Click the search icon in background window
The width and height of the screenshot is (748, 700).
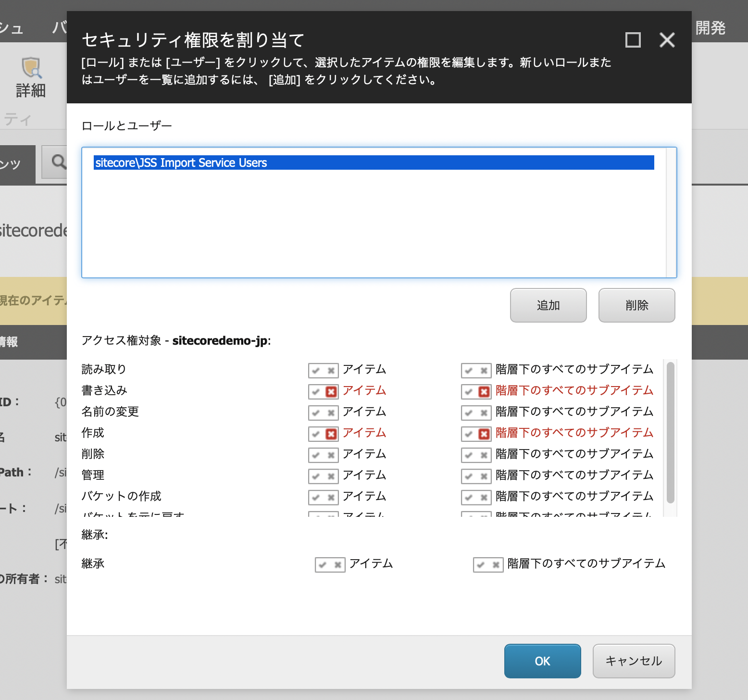[x=58, y=162]
